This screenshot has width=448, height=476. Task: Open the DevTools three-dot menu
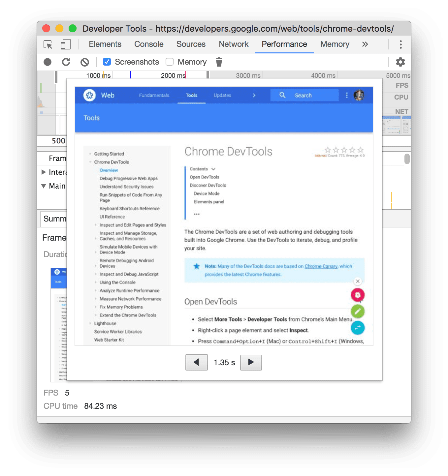pos(401,44)
